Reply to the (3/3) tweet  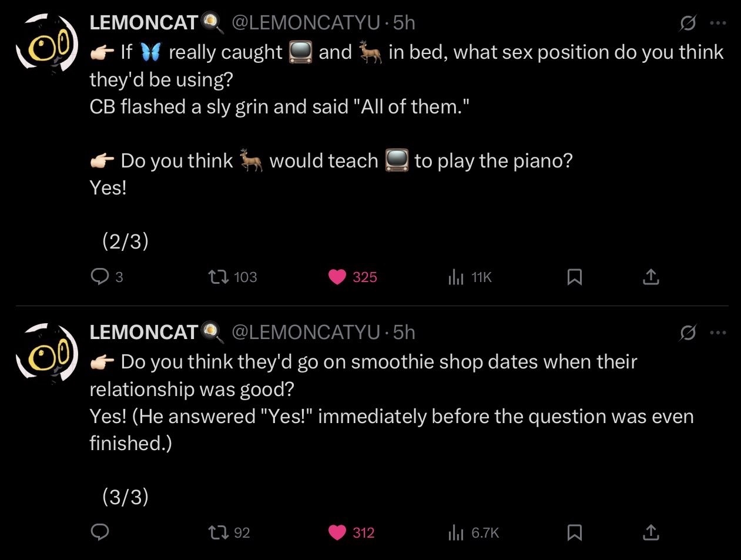[100, 532]
